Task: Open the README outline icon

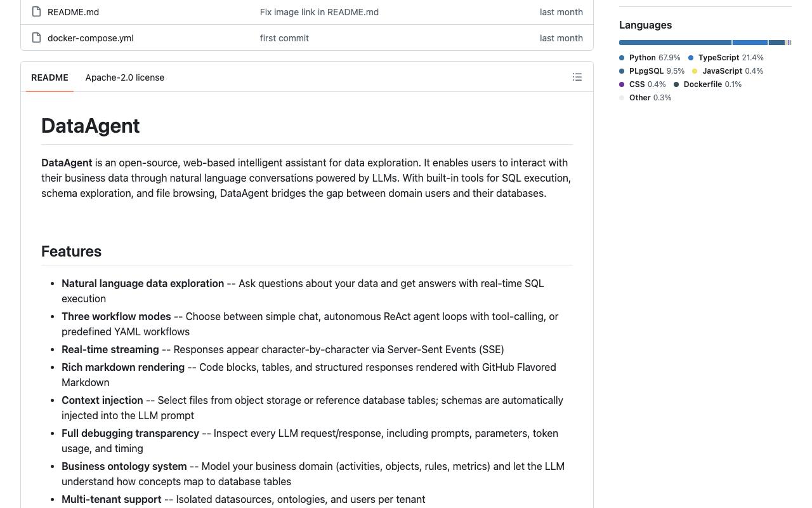Action: (577, 77)
